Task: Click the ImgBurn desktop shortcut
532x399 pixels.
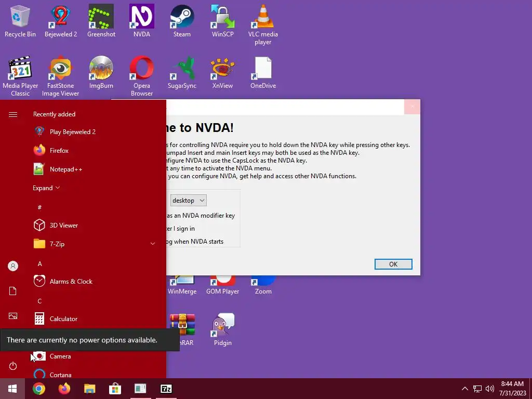Action: click(101, 73)
